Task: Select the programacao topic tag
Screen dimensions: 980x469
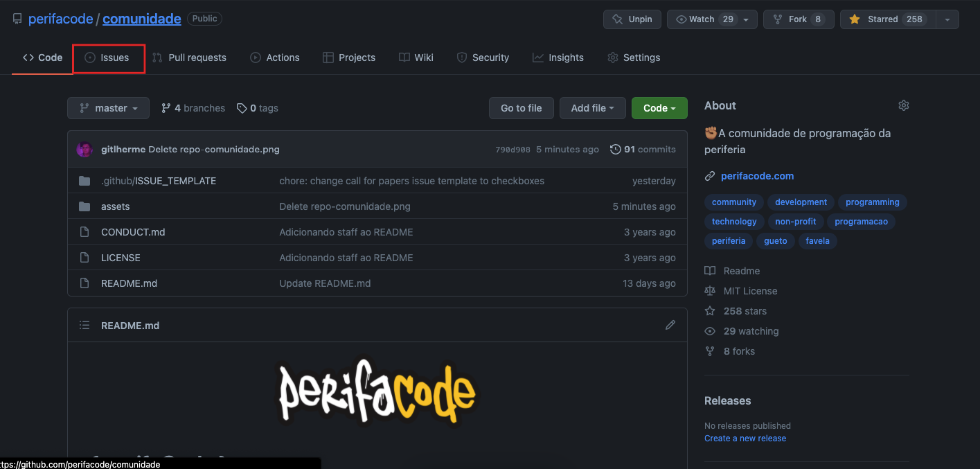Action: tap(861, 222)
